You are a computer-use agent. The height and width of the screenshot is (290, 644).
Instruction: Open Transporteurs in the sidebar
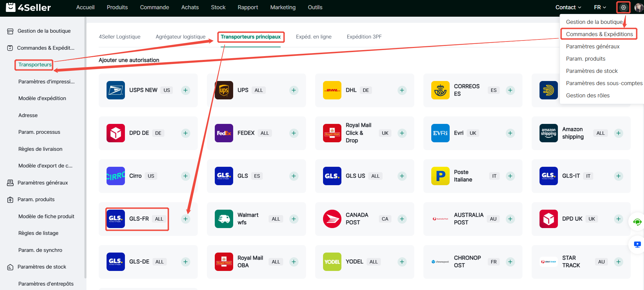pyautogui.click(x=35, y=65)
